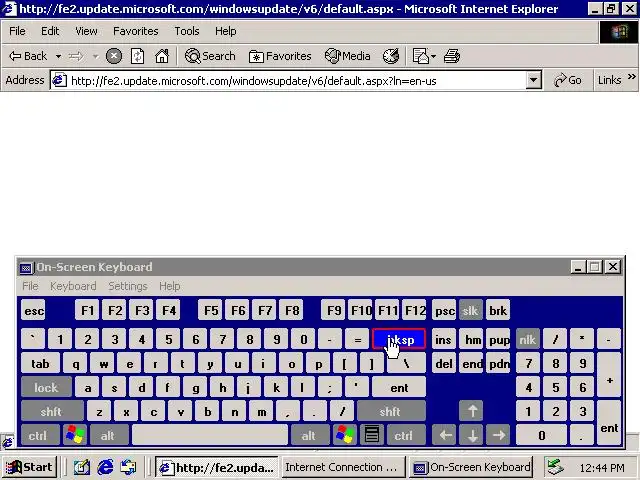Open the Settings menu in On-Screen Keyboard
The height and width of the screenshot is (480, 640).
(128, 286)
